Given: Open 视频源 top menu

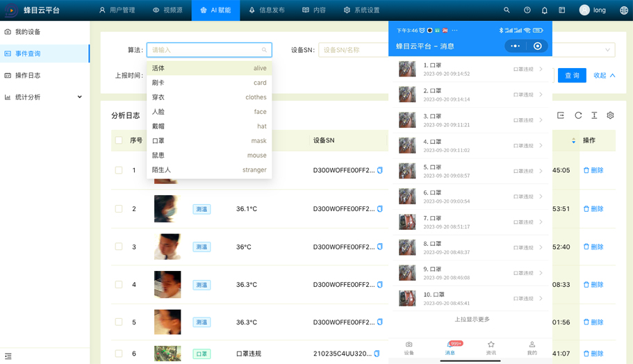Looking at the screenshot, I should pyautogui.click(x=167, y=10).
